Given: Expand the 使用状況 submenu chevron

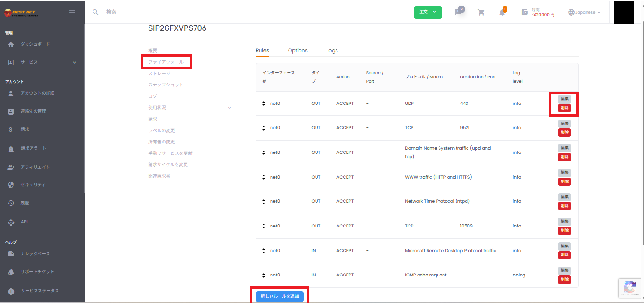Looking at the screenshot, I should [x=230, y=108].
